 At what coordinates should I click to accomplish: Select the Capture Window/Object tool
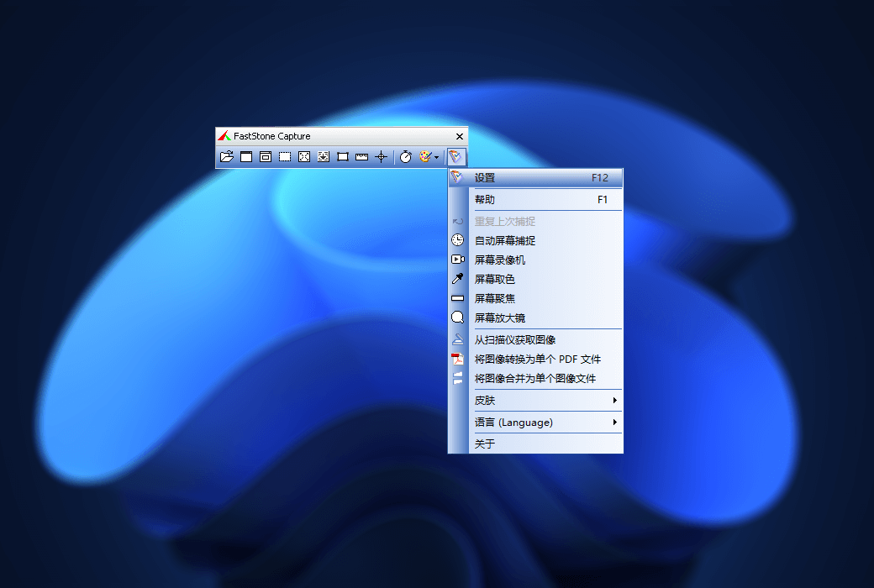266,156
